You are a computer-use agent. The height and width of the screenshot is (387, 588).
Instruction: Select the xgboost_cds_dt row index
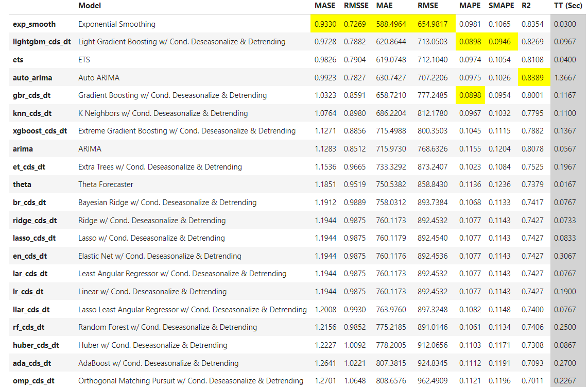tap(40, 130)
